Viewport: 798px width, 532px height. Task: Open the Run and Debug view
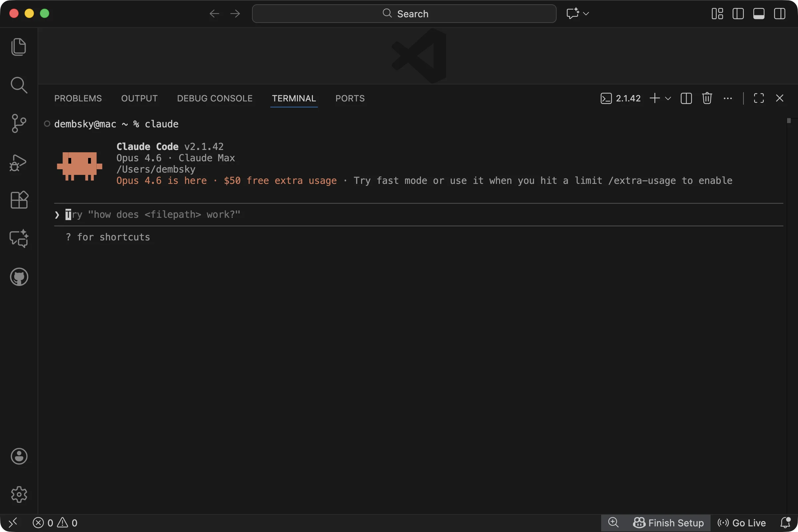[x=19, y=163]
